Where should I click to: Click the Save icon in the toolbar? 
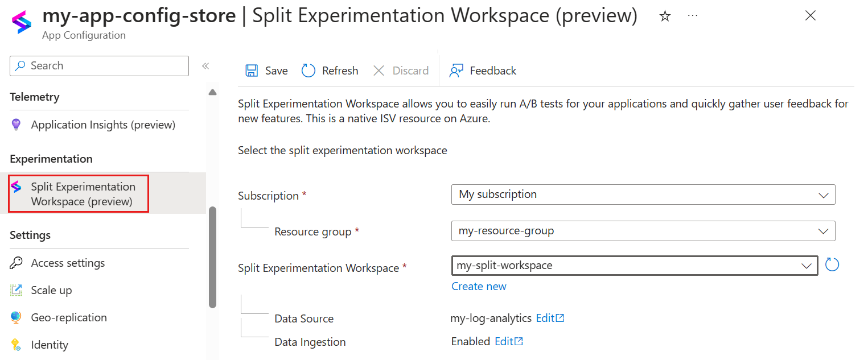[x=251, y=71]
